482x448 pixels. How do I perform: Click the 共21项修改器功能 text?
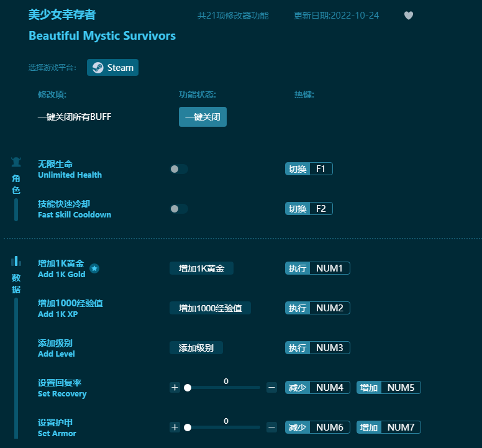233,16
